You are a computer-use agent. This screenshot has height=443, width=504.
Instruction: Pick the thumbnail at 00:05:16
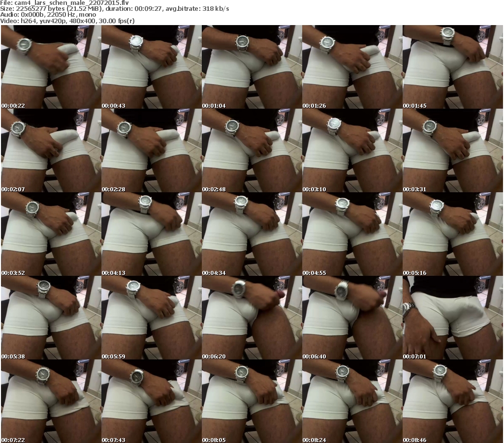click(453, 234)
